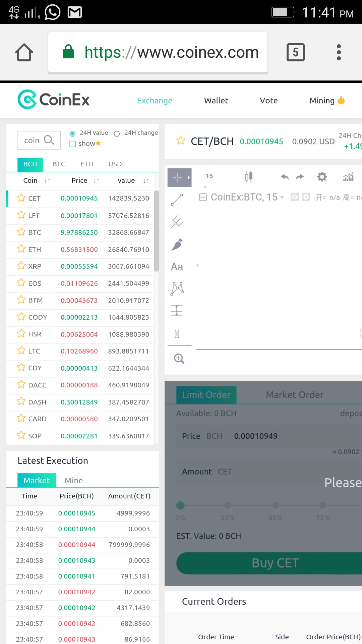Select the measurement prediction tool
This screenshot has width=362, height=644.
(x=177, y=311)
